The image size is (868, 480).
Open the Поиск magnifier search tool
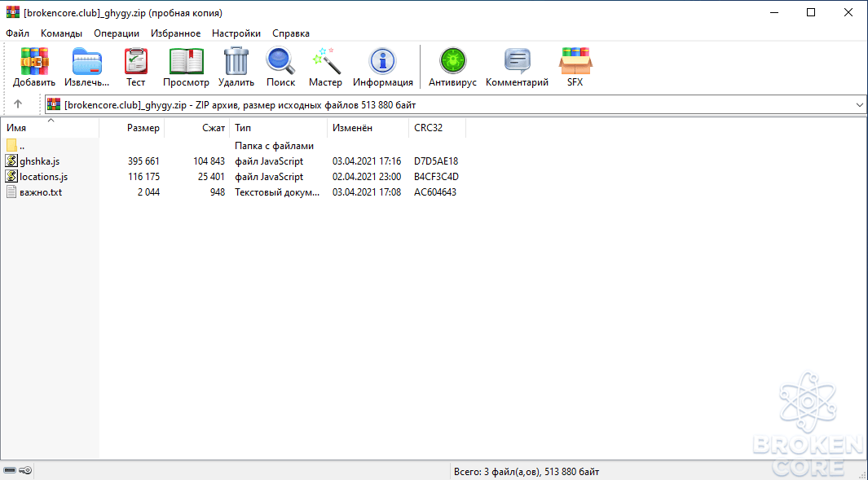coord(280,61)
